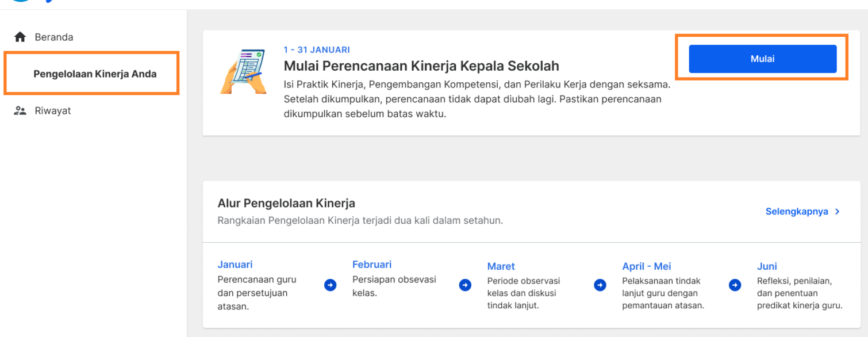The image size is (868, 337).
Task: Click the planning checklist illustration
Action: 243,71
